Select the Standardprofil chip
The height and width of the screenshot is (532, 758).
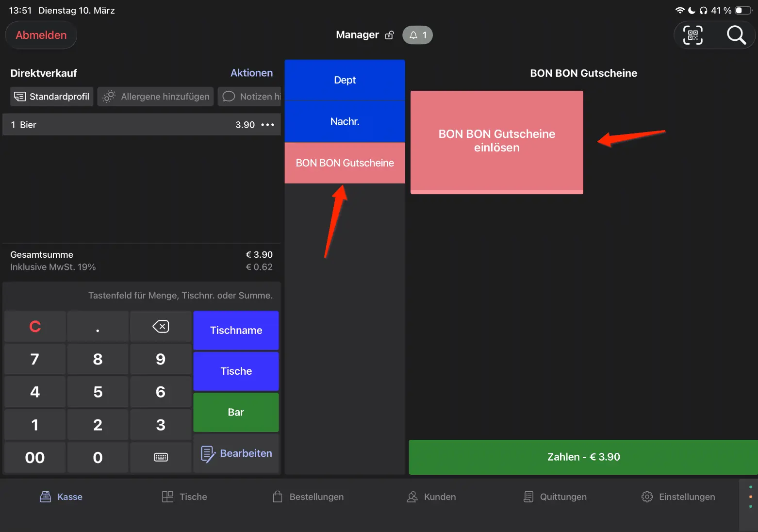[52, 97]
